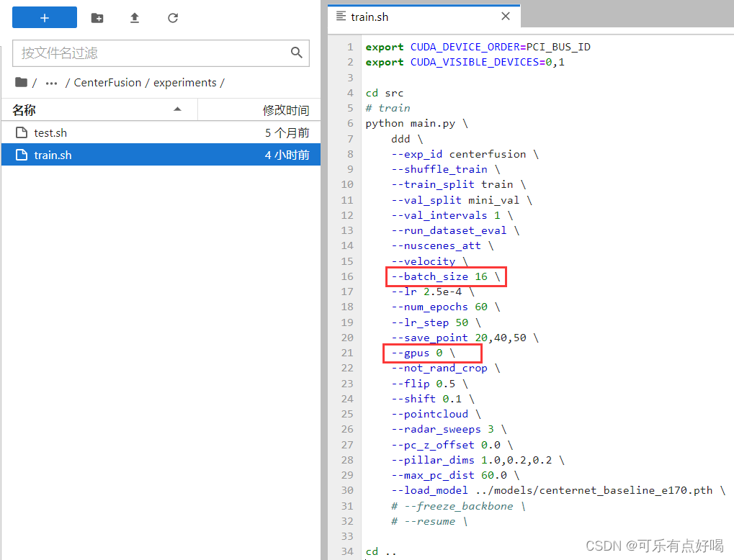Close the train.sh editor tab
734x560 pixels.
(x=506, y=17)
